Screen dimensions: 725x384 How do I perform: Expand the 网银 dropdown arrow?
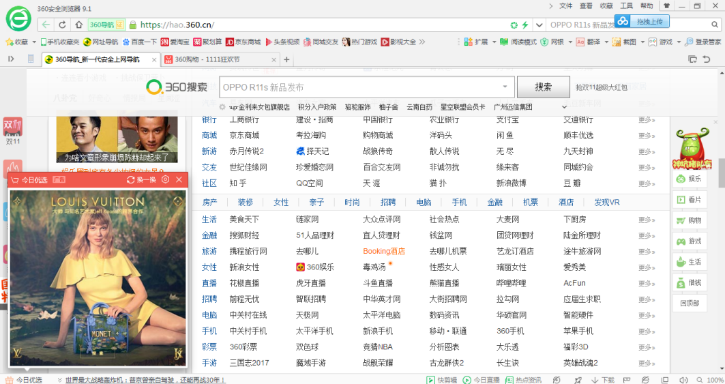[570, 42]
